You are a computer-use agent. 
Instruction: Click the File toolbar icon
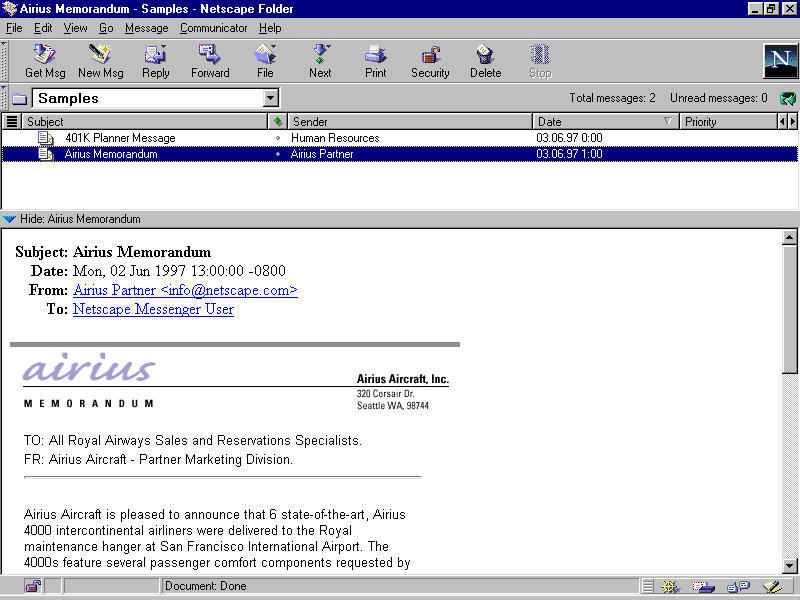tap(265, 61)
